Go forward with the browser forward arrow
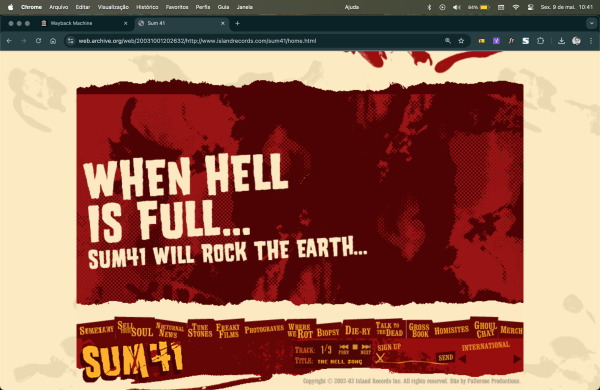This screenshot has height=390, width=600. point(24,41)
